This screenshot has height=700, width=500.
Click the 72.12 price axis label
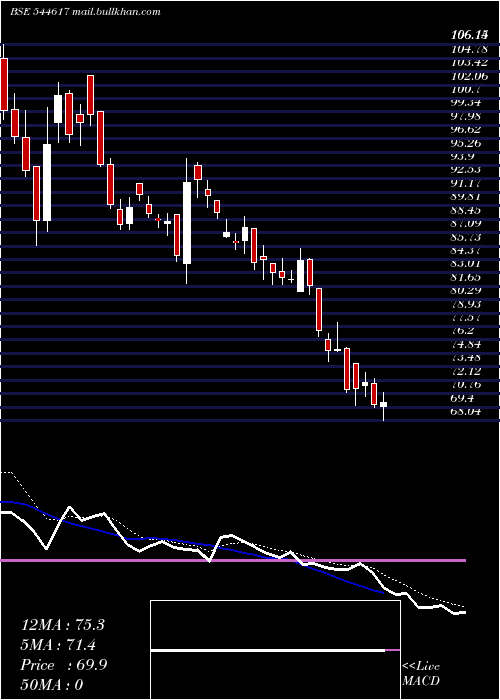pos(466,371)
